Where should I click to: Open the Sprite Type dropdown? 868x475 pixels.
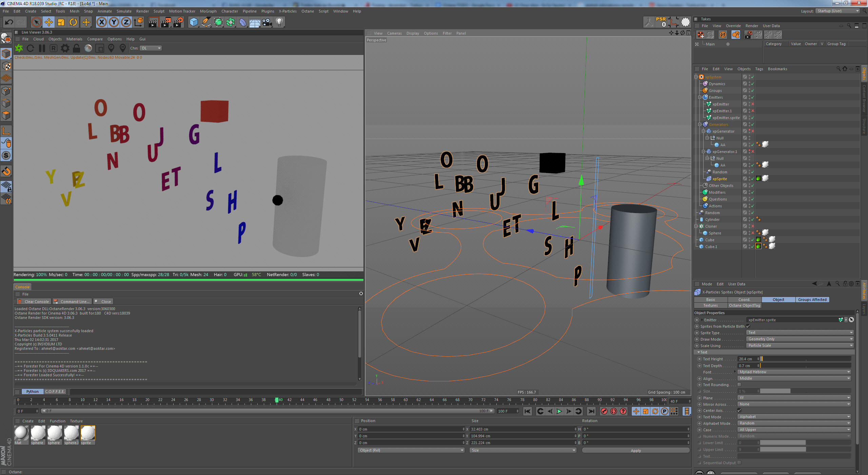point(800,332)
